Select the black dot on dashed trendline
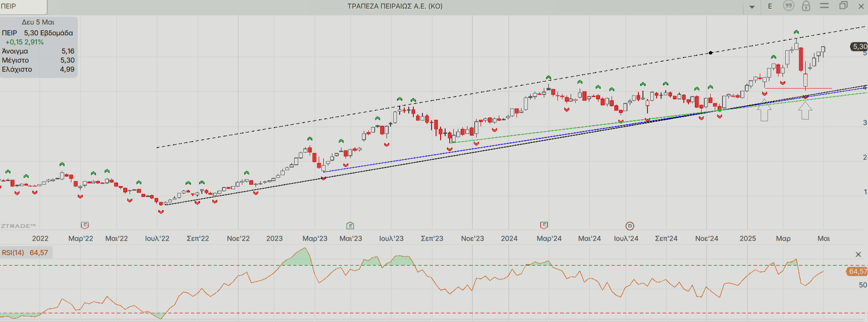 pyautogui.click(x=711, y=53)
